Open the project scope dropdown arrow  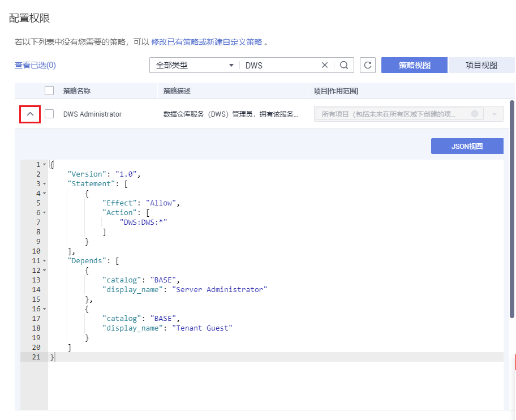tap(494, 114)
